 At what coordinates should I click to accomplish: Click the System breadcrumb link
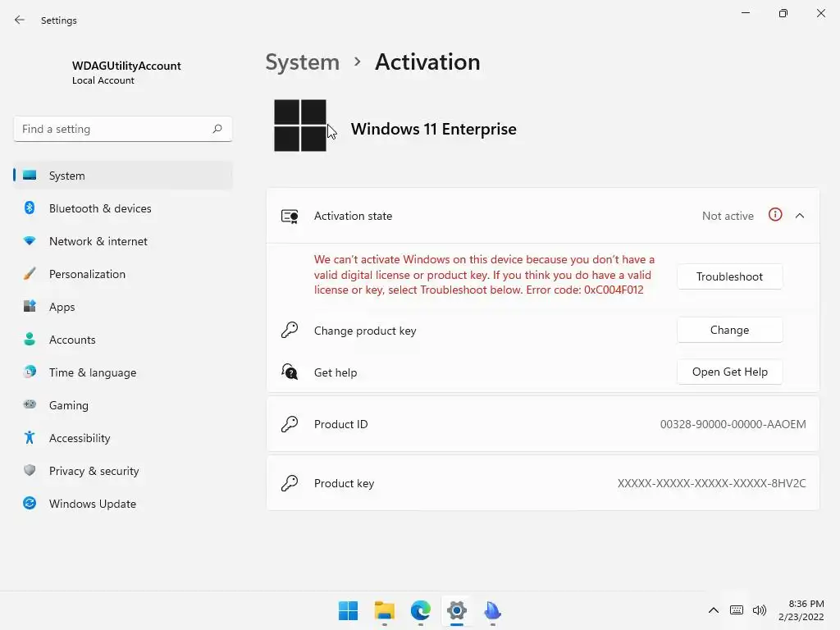pyautogui.click(x=303, y=62)
